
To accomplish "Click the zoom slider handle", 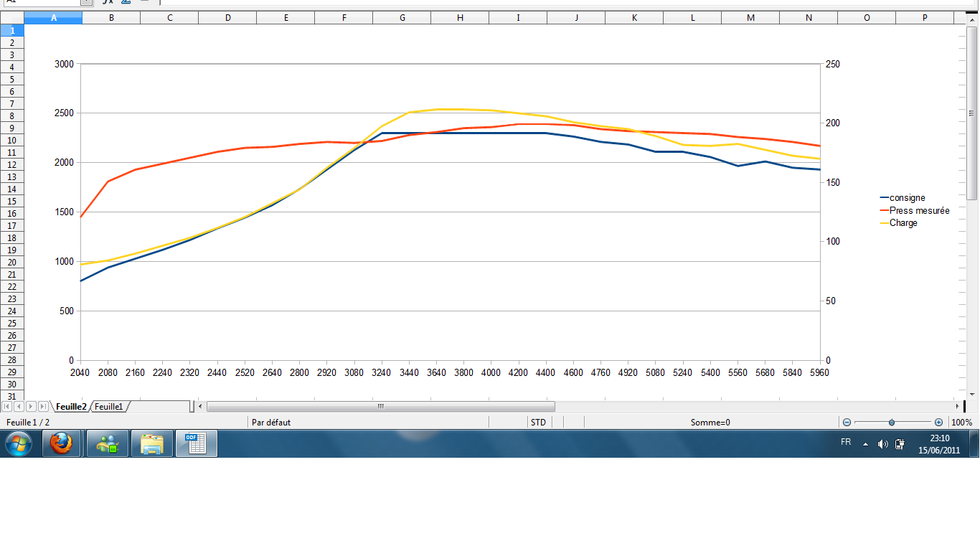I will pos(892,423).
